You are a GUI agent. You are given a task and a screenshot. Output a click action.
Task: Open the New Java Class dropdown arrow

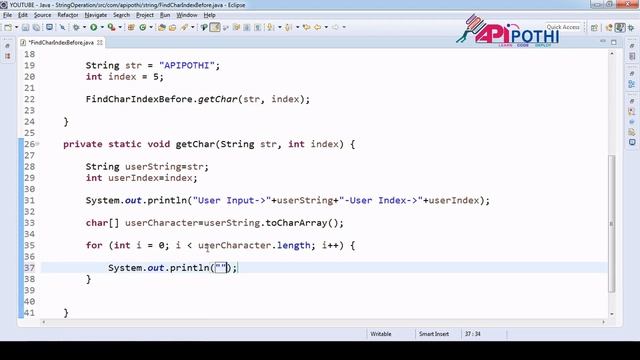pos(151,27)
